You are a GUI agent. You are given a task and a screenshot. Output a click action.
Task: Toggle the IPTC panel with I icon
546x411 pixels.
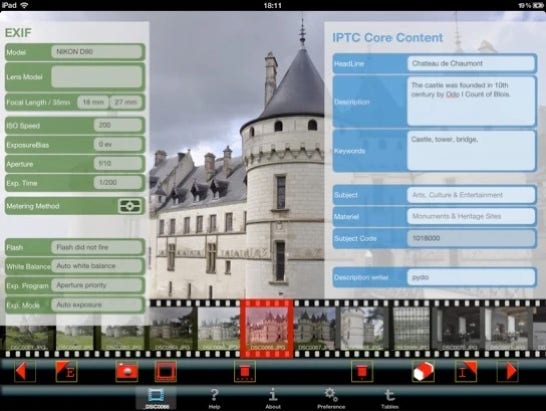(466, 371)
